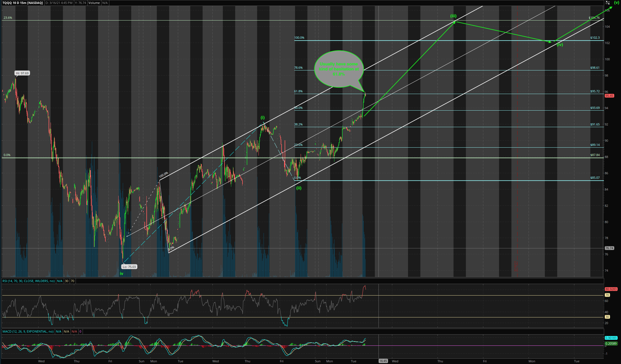Click the Hi: 97.69 price bubble
This screenshot has width=621, height=364.
coord(22,73)
